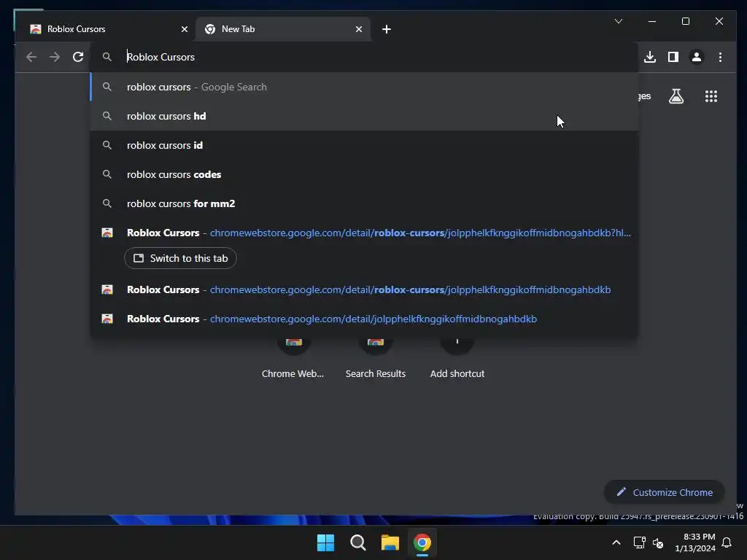Open Chrome three-dot menu
This screenshot has height=560, width=747.
click(720, 57)
